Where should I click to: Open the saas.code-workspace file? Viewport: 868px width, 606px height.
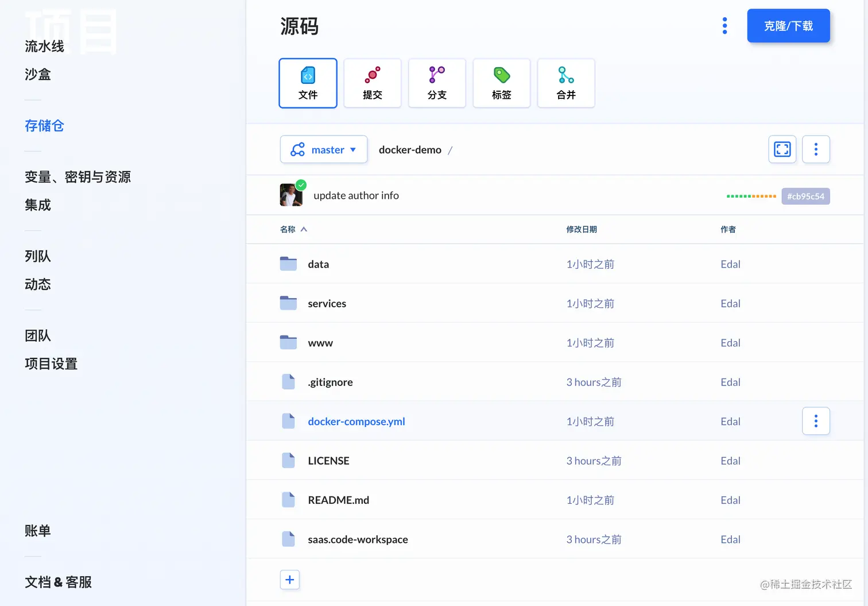[358, 539]
